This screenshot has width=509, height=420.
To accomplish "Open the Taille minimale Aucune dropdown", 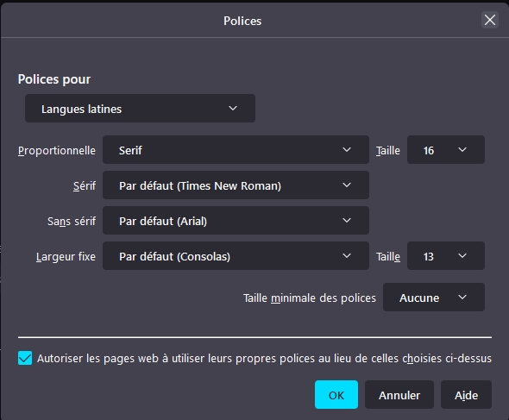I will point(434,298).
